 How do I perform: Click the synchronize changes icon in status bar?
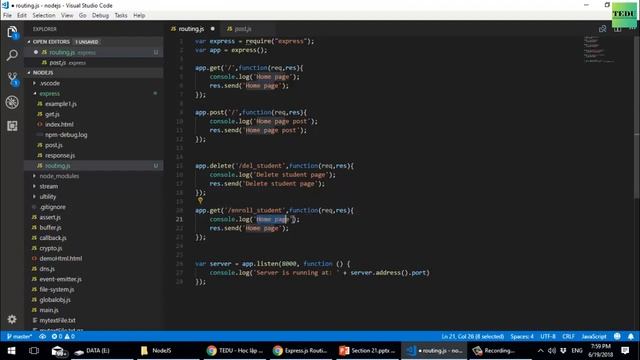click(x=42, y=336)
